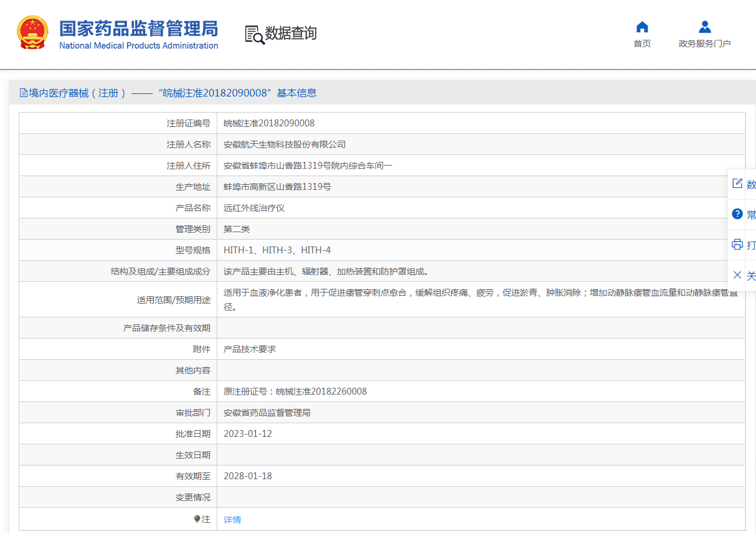
Task: Select 蚌埠市高新区山香路1319号 production address
Action: [277, 187]
